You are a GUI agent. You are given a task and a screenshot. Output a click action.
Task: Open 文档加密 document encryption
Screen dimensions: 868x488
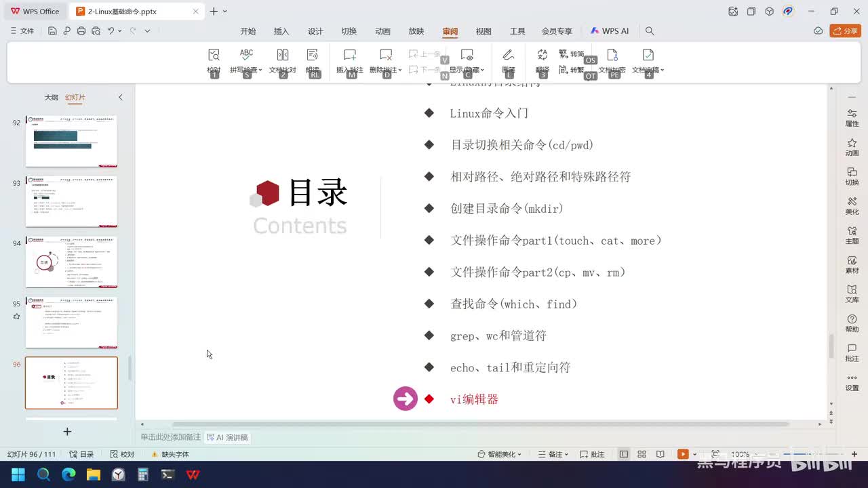click(612, 61)
